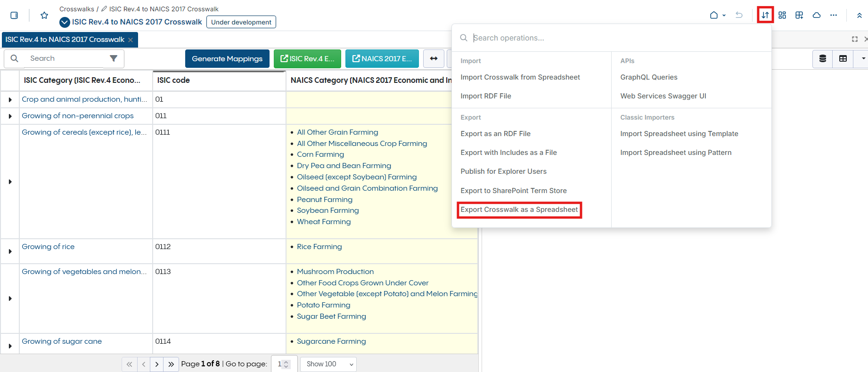This screenshot has height=372, width=868.
Task: Open the ISIC Rev.4 E... green button
Action: pyautogui.click(x=307, y=58)
